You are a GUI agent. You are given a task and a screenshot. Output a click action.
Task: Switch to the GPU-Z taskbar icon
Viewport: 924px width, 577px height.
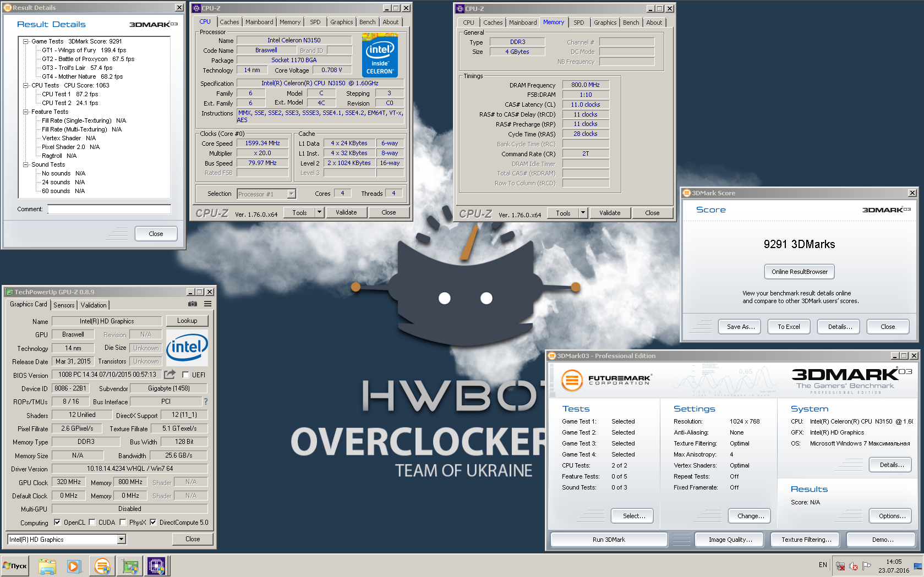130,566
